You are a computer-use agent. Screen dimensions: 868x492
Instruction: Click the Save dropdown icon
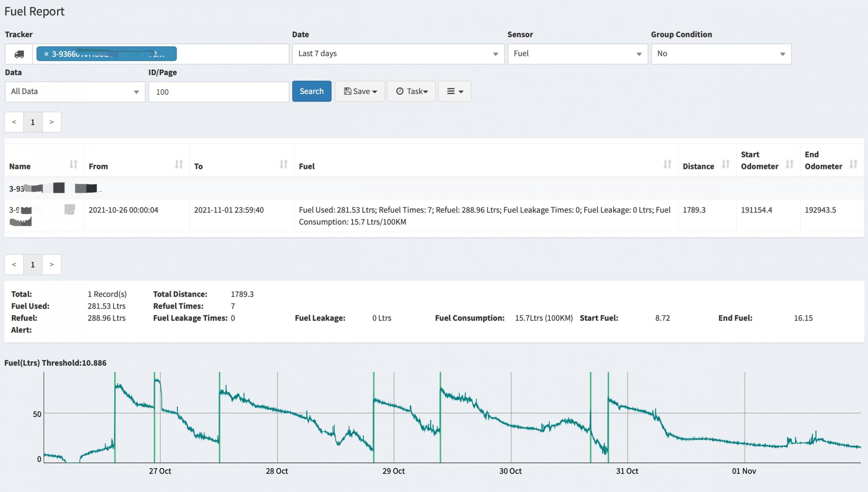[x=374, y=91]
